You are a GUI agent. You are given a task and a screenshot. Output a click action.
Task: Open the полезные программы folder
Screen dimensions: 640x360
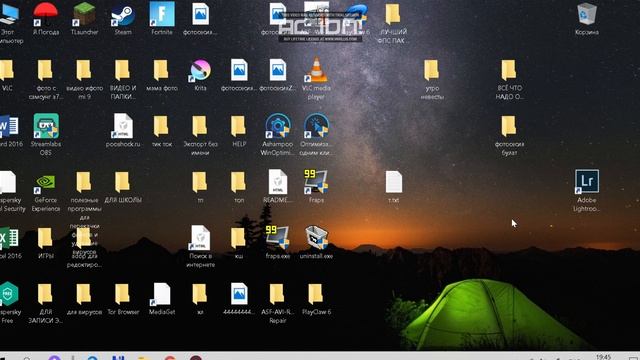[x=84, y=182]
